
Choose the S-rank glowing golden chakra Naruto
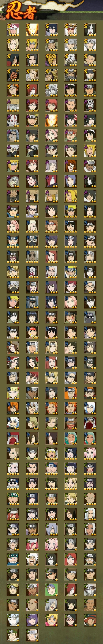point(32,30)
